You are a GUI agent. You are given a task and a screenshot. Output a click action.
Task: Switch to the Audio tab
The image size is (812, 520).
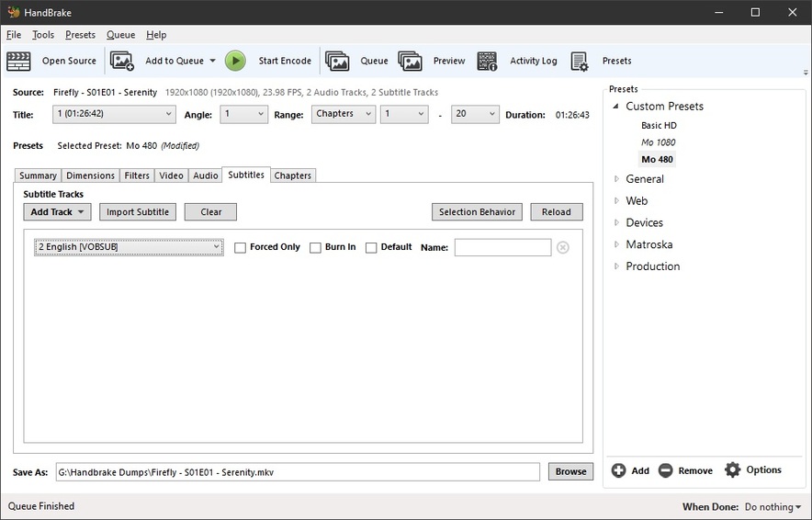205,175
